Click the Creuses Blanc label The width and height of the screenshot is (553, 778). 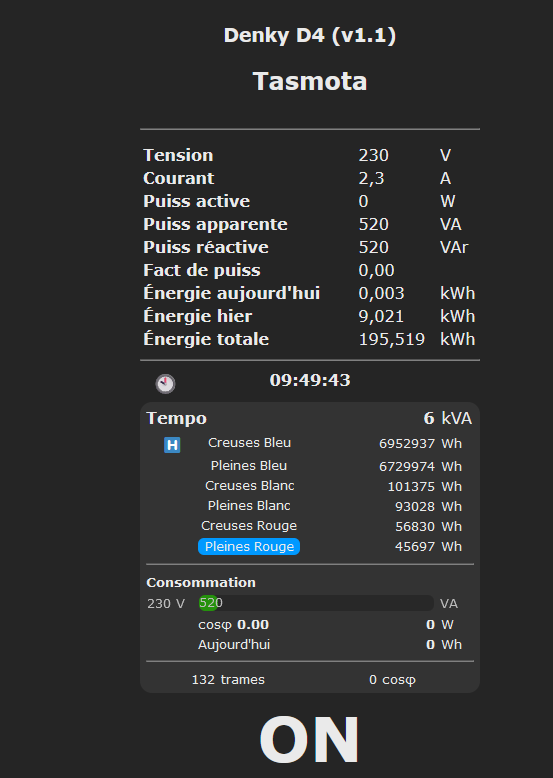pyautogui.click(x=249, y=485)
